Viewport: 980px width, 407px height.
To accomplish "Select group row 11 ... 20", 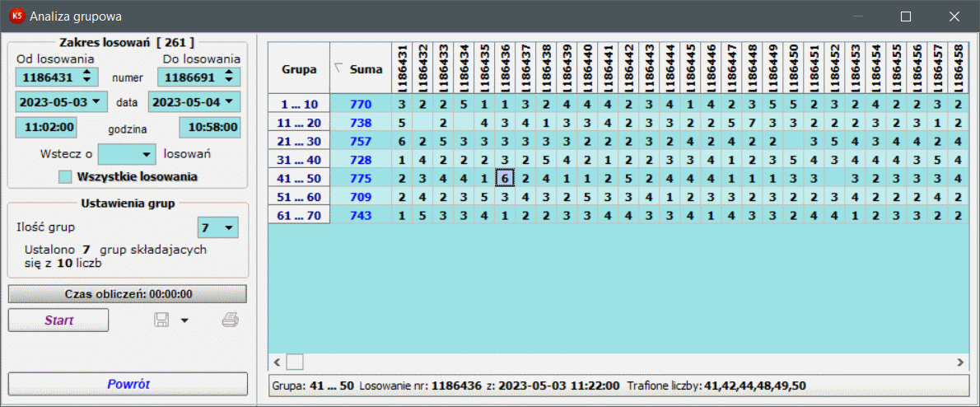I will click(x=300, y=122).
